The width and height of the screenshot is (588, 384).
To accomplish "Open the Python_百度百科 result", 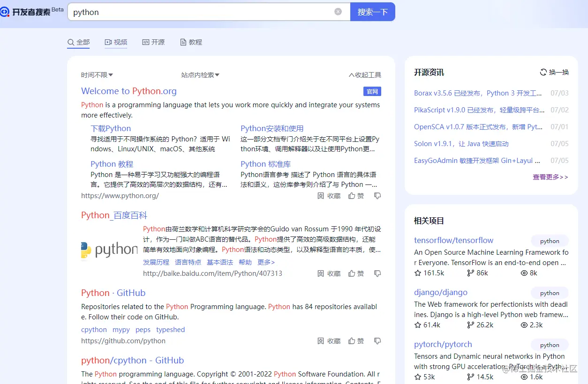I will 114,215.
